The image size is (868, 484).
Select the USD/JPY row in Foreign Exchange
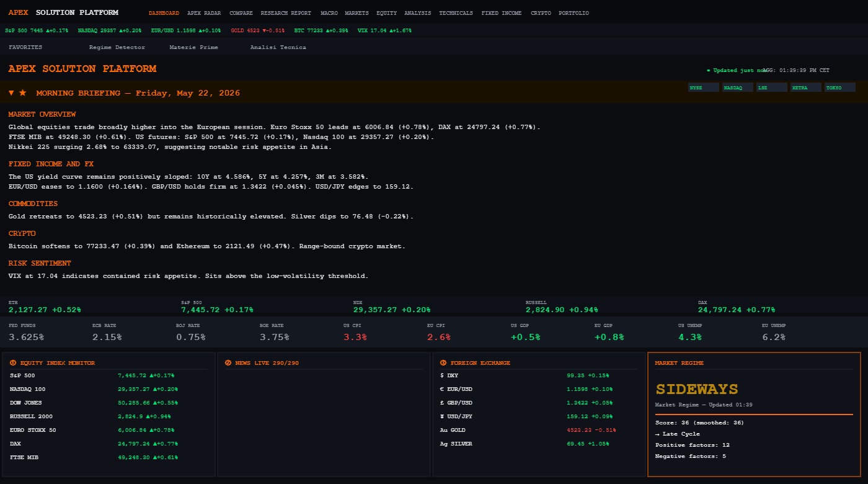click(538, 416)
